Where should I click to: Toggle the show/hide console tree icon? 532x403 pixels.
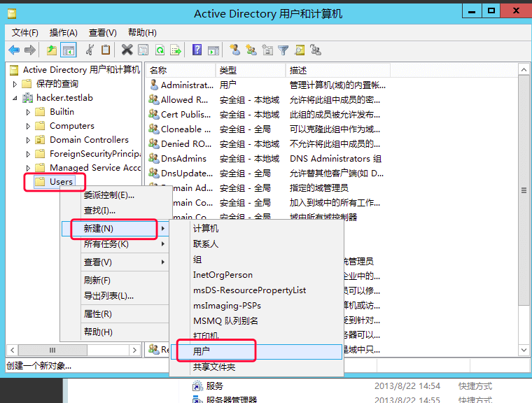[x=68, y=50]
